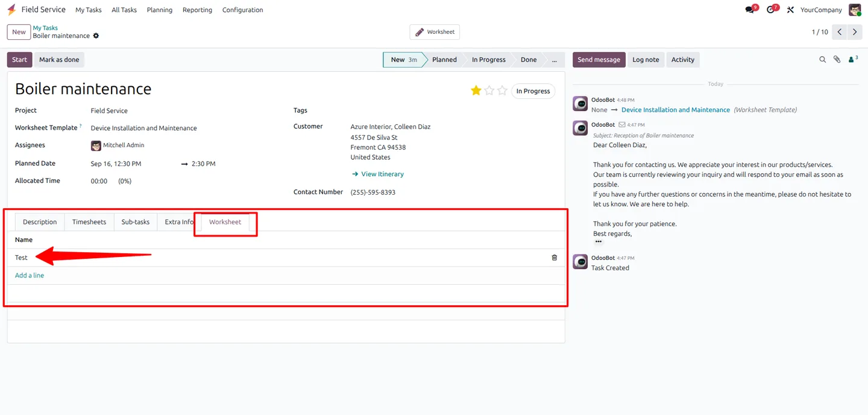Edit the planned end time 2:30 PM
Viewport: 868px width, 415px height.
pos(204,164)
